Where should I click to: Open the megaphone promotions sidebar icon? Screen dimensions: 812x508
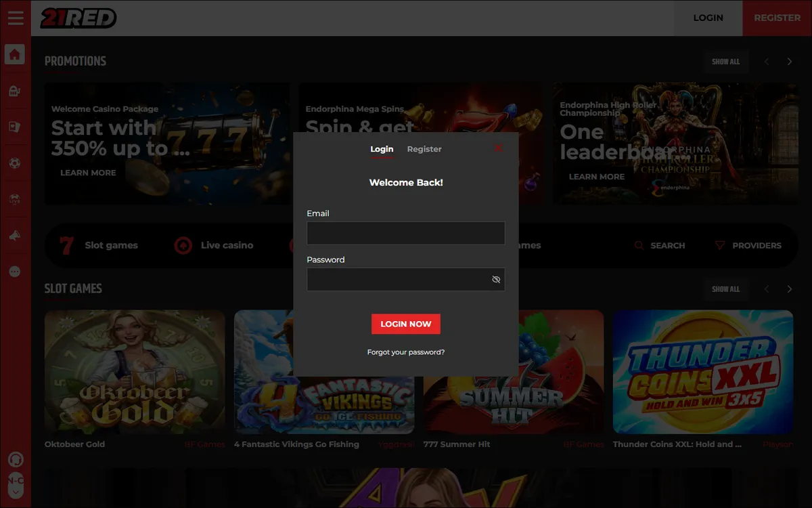(x=15, y=235)
